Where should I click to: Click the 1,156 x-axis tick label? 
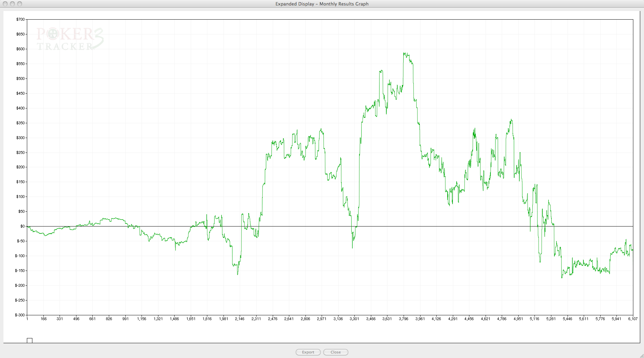click(142, 319)
